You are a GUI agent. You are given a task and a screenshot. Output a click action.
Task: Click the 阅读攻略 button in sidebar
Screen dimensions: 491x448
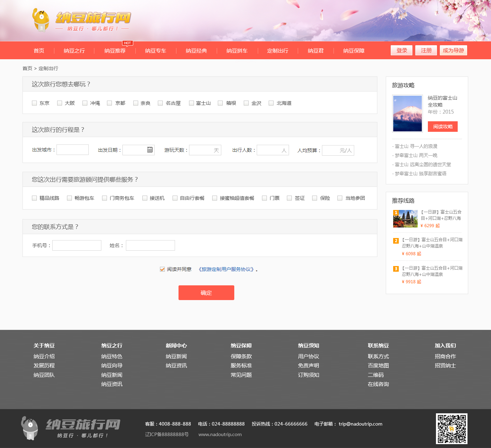[x=443, y=127]
